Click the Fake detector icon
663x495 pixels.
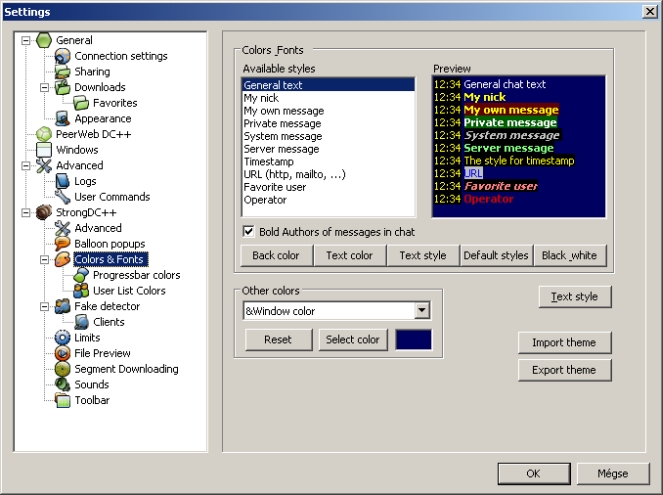pos(63,306)
